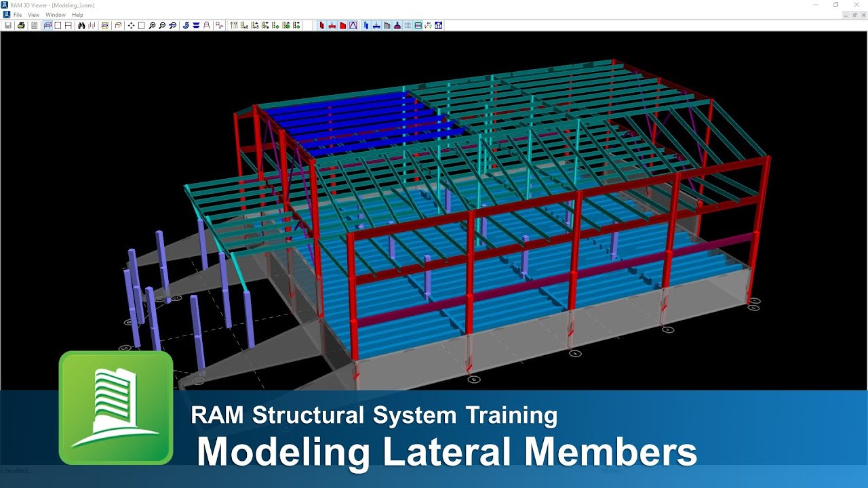
Task: Toggle the grid lines display icon
Action: pyautogui.click(x=408, y=26)
